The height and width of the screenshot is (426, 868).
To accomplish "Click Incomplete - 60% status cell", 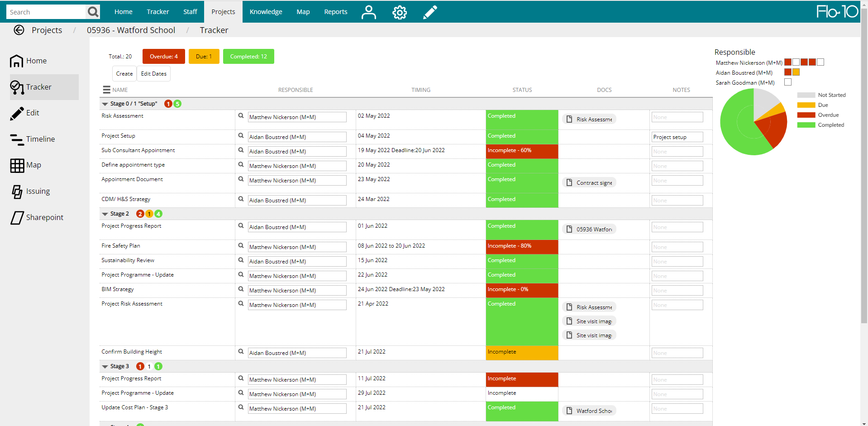I will tap(522, 152).
